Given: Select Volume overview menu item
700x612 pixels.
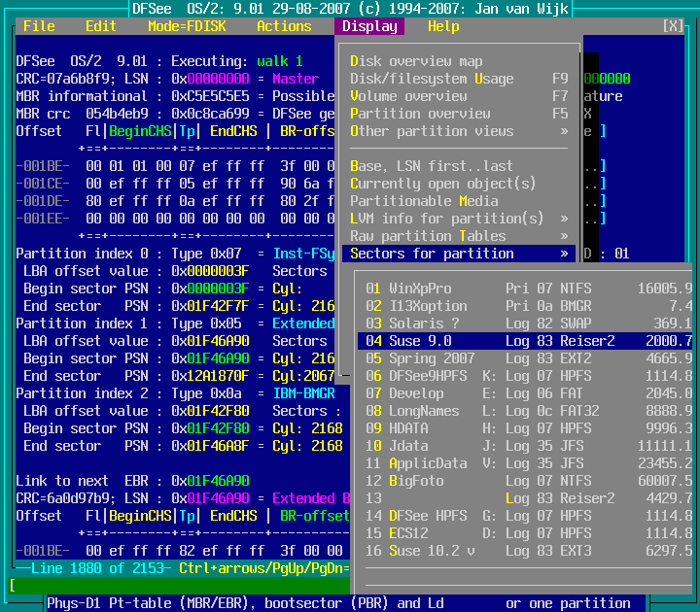Looking at the screenshot, I should 408,96.
